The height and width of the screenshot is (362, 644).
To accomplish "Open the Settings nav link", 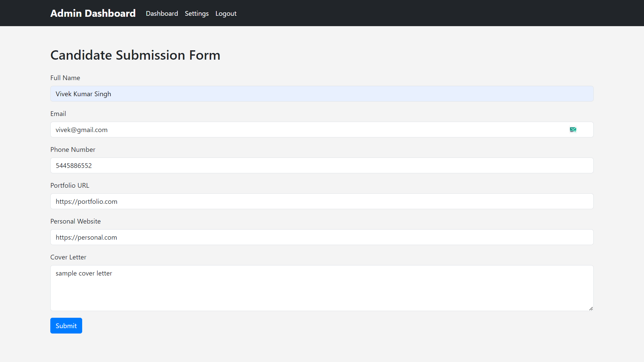I will 197,13.
